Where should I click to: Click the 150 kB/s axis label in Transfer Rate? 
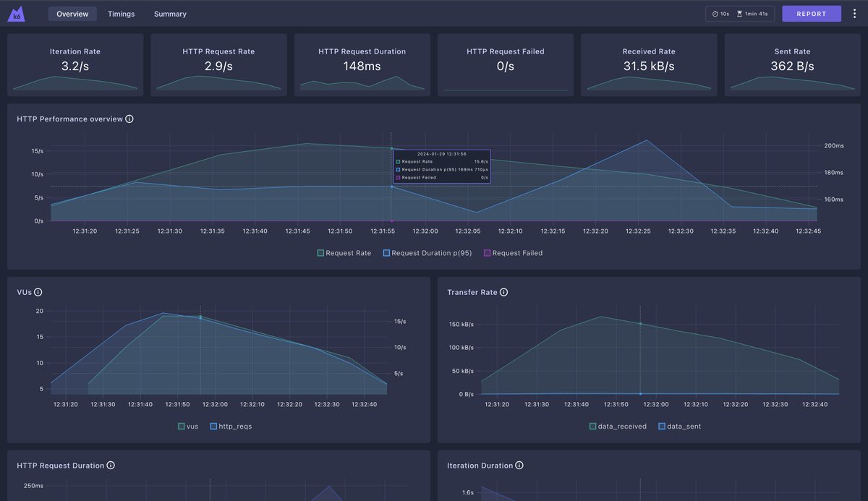coord(461,325)
